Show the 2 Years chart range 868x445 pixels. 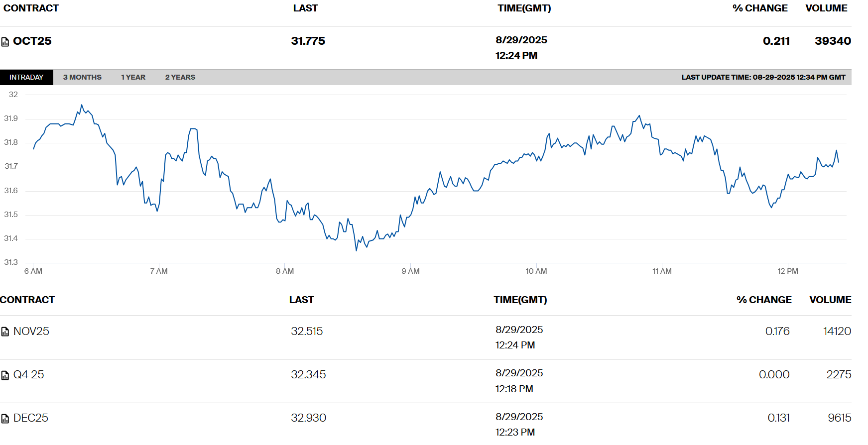pos(180,77)
